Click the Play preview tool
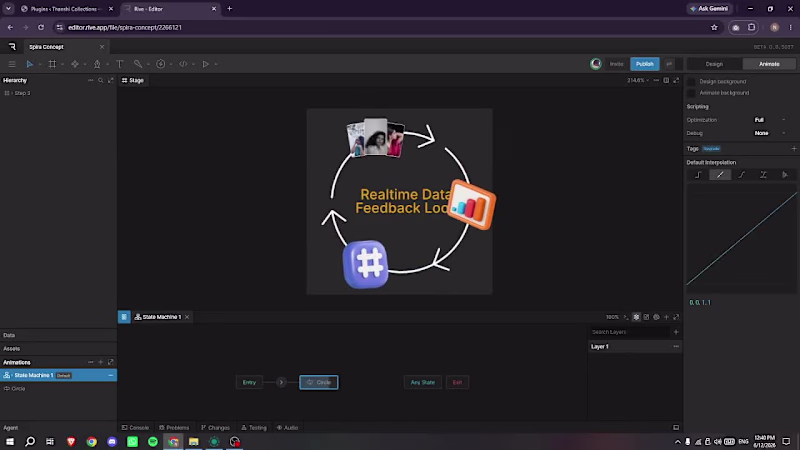The width and height of the screenshot is (800, 450). coord(206,64)
